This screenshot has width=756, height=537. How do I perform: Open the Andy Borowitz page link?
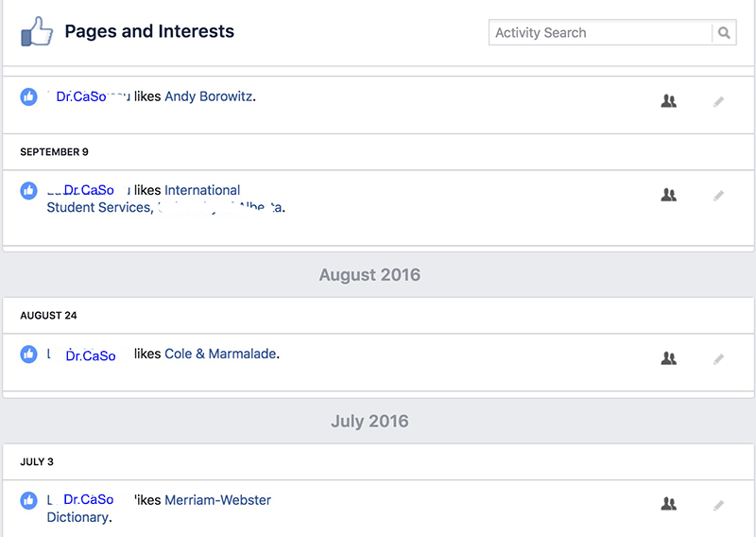click(x=210, y=96)
